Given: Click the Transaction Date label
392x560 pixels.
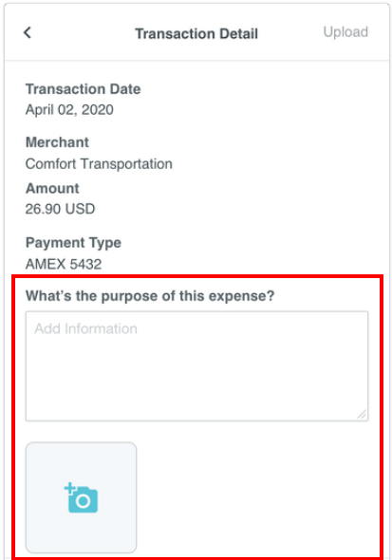Looking at the screenshot, I should pos(83,89).
